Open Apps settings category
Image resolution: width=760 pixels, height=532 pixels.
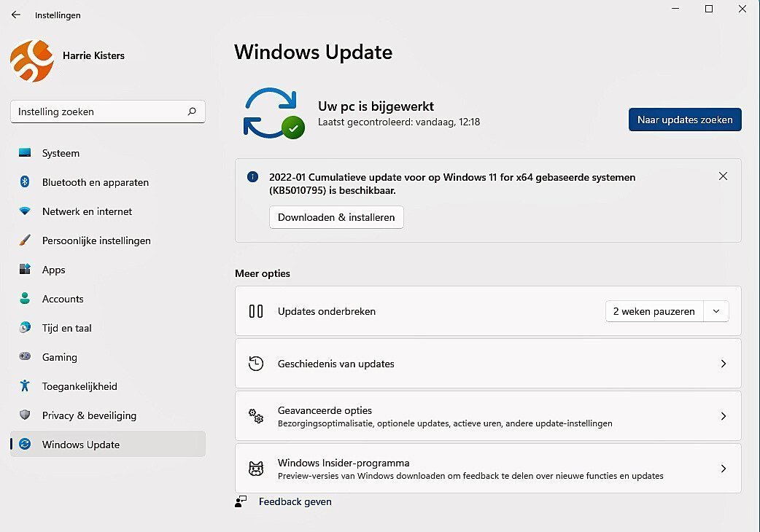108,270
